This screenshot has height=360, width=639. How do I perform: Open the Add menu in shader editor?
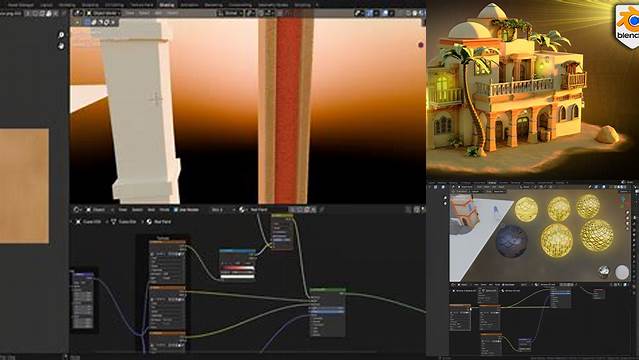[151, 210]
